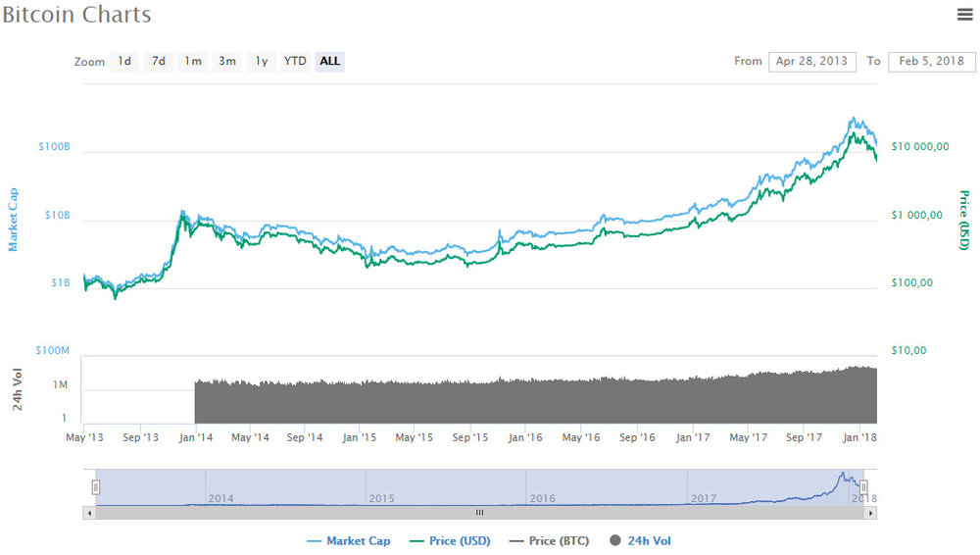Image resolution: width=980 pixels, height=555 pixels.
Task: Edit the From date field
Action: click(x=811, y=62)
